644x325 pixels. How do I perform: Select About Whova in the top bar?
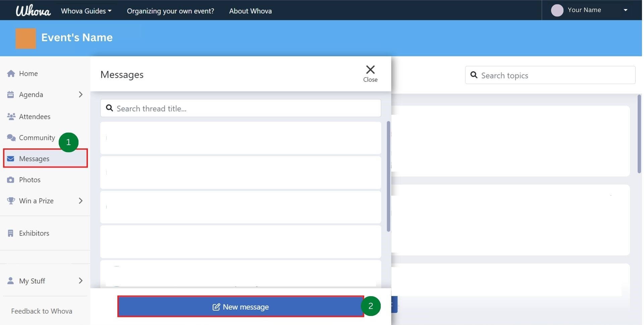250,11
